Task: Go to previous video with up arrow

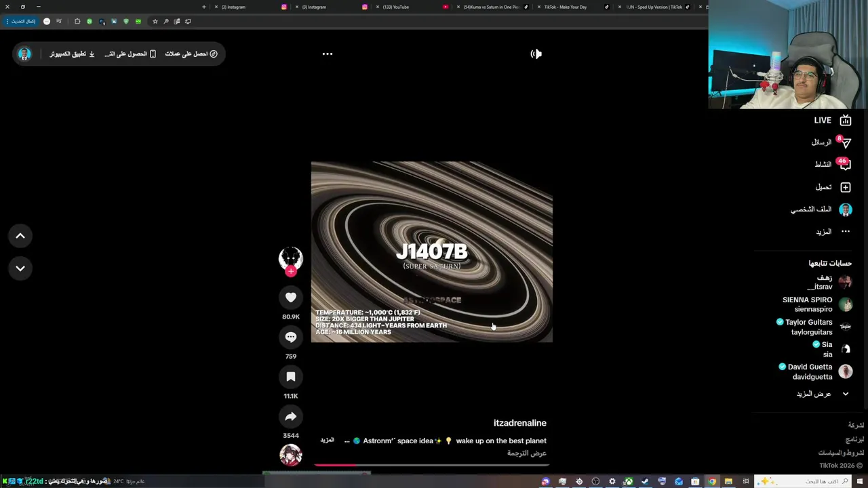Action: coord(20,236)
